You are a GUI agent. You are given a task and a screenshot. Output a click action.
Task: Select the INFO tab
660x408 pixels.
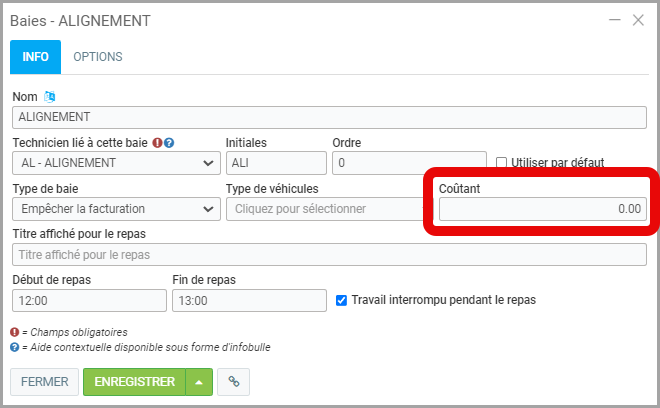click(x=36, y=57)
